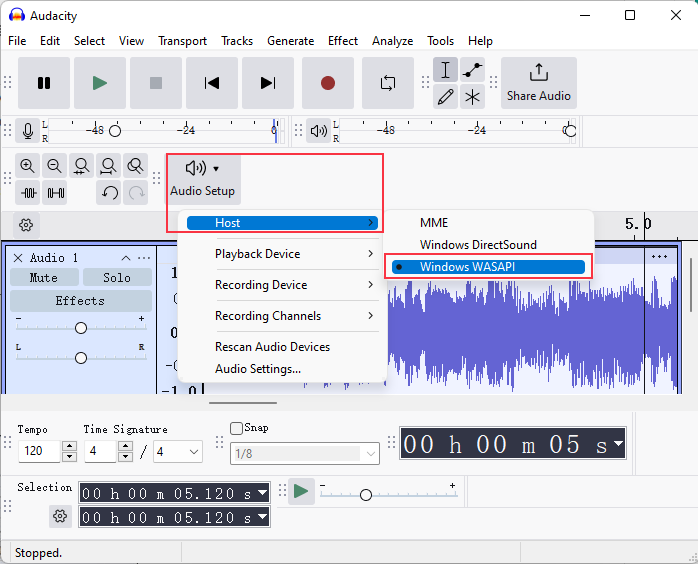Click Rescan Audio Devices
Image resolution: width=698 pixels, height=564 pixels.
[x=272, y=347]
